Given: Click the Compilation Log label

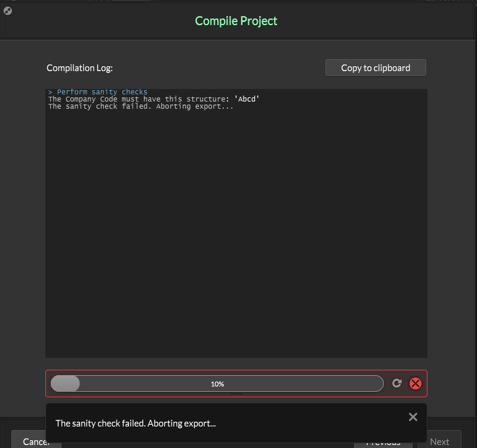Looking at the screenshot, I should (x=79, y=68).
